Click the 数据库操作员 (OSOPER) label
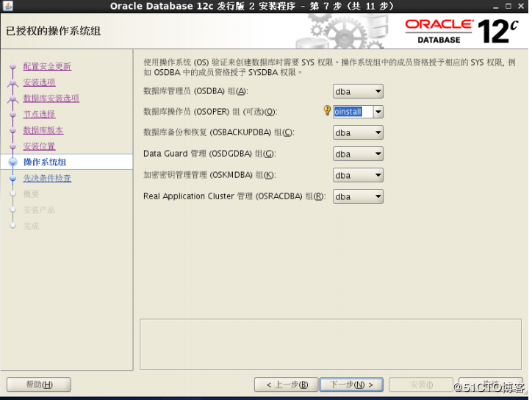This screenshot has width=532, height=400. [210, 112]
